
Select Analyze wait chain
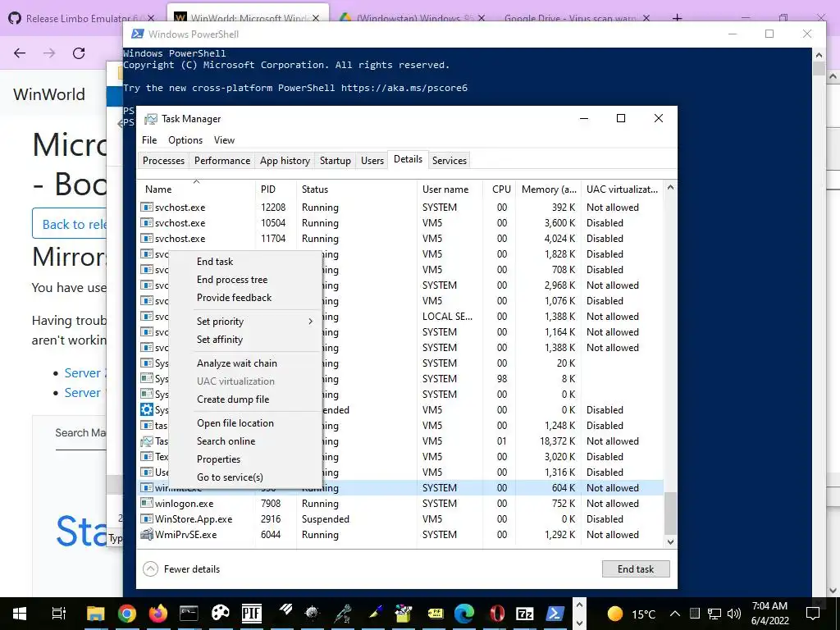click(x=237, y=363)
